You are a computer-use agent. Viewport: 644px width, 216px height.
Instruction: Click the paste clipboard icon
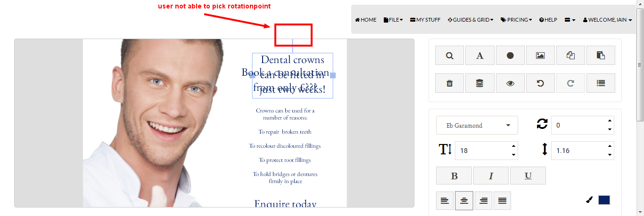(x=600, y=56)
